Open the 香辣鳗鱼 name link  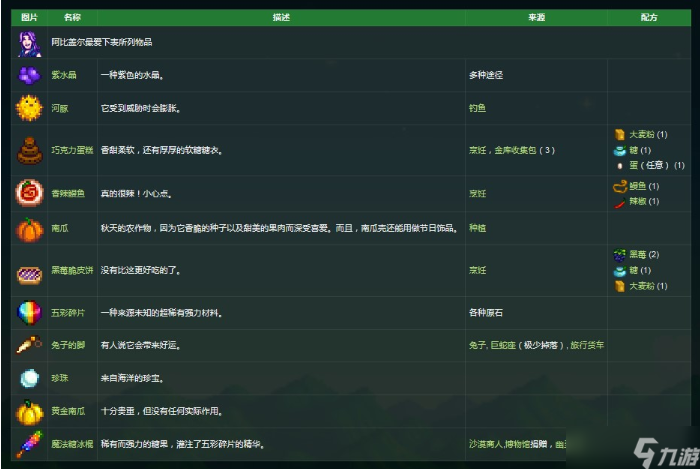(68, 194)
